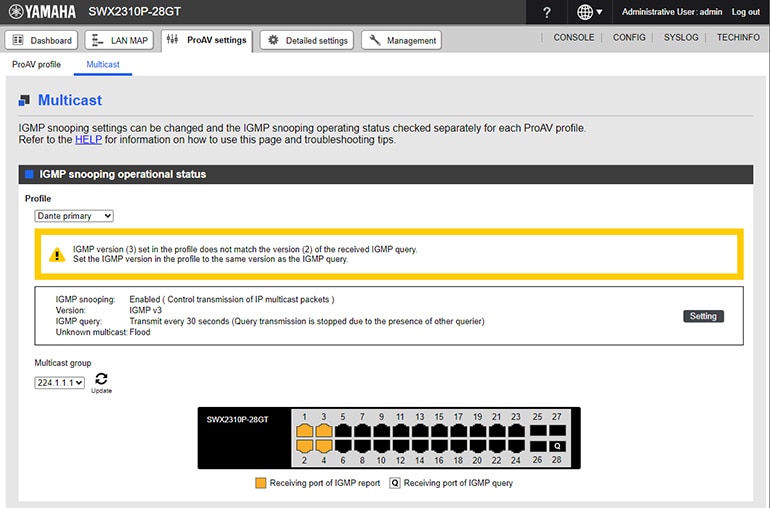
Task: Click Log out link
Action: pyautogui.click(x=746, y=12)
